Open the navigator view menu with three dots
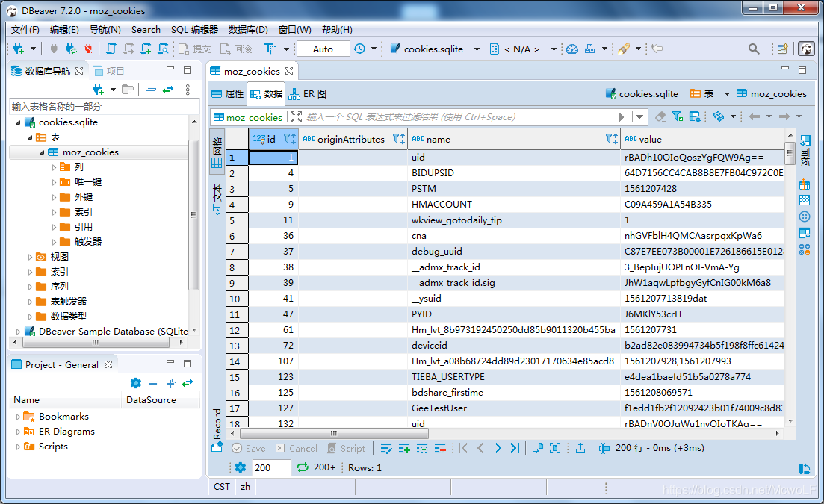824x504 pixels. pyautogui.click(x=188, y=90)
